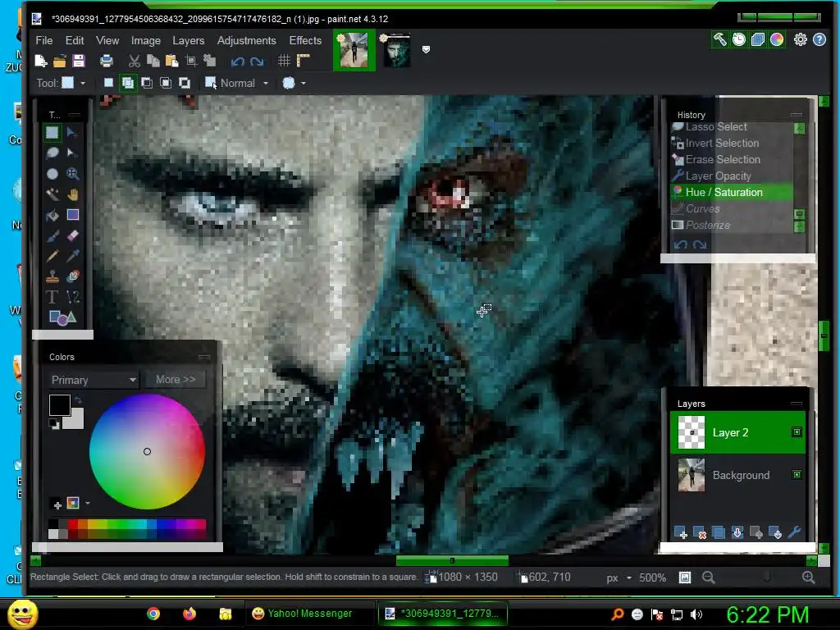840x630 pixels.
Task: Open the Image menu
Action: point(146,41)
